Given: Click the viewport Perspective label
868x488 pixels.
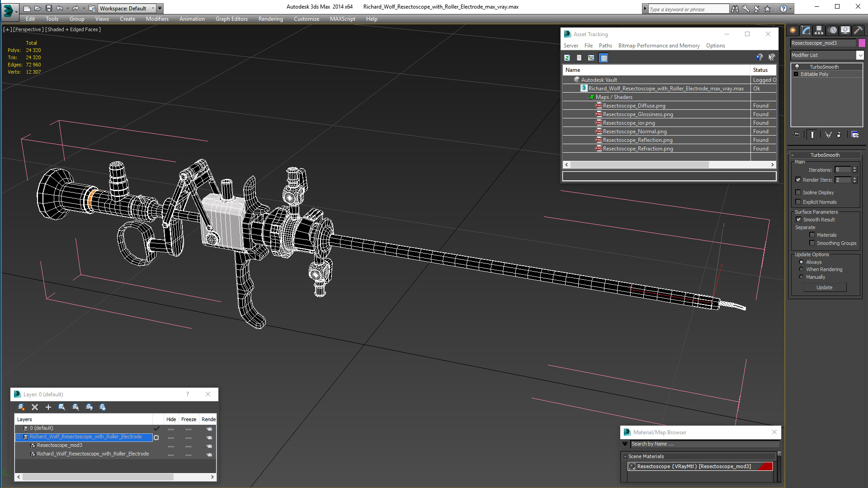Looking at the screenshot, I should (28, 29).
